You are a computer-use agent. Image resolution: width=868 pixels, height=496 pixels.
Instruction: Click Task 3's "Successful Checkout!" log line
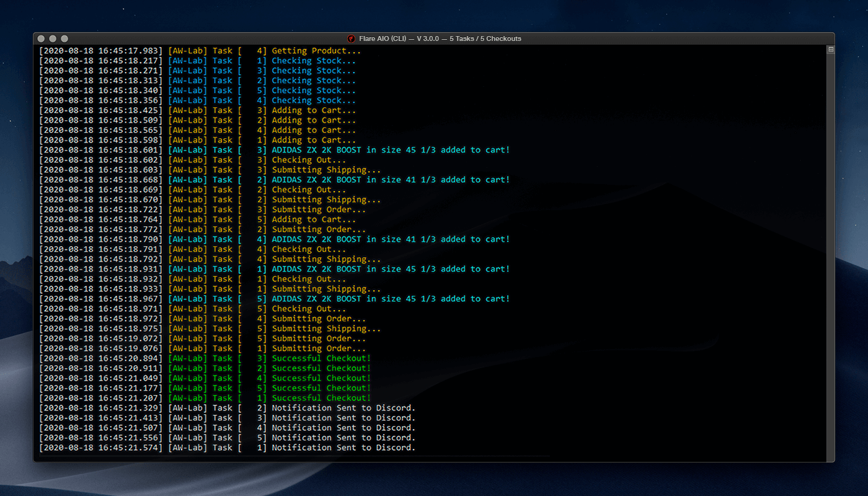(321, 358)
